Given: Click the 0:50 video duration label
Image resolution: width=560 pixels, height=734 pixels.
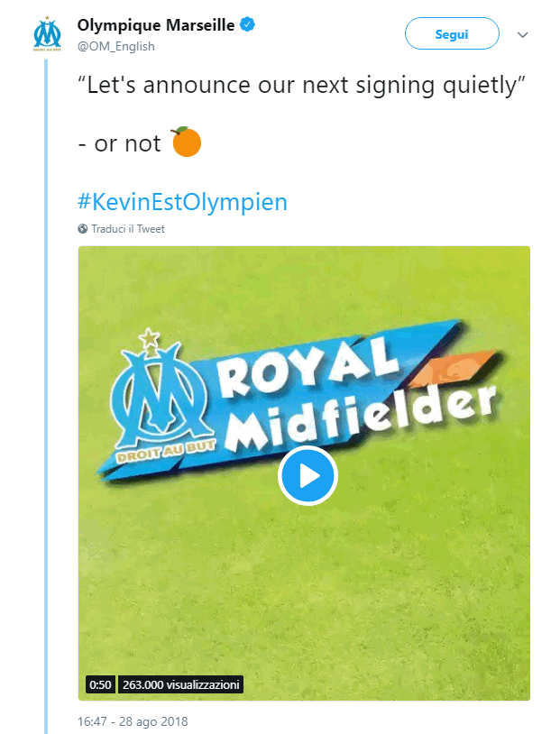Looking at the screenshot, I should 99,684.
